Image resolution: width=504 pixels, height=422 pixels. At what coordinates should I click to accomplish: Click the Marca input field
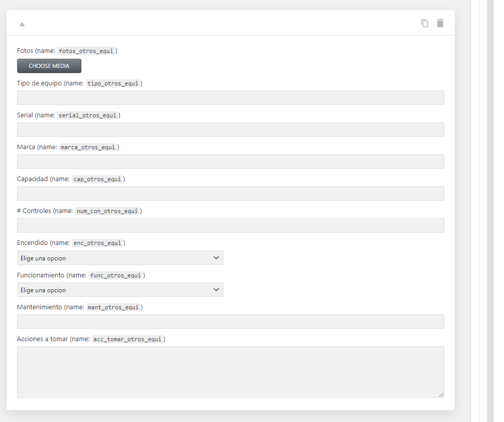(x=230, y=161)
